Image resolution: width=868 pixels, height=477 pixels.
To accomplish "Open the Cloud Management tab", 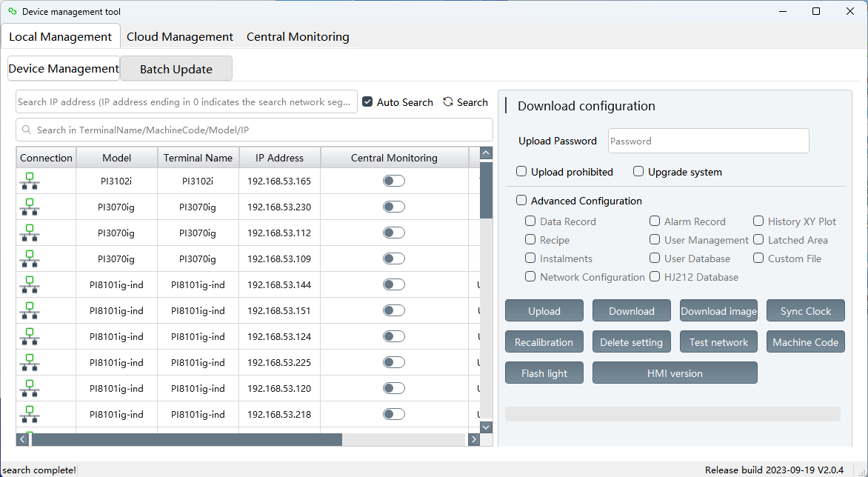I will point(180,36).
